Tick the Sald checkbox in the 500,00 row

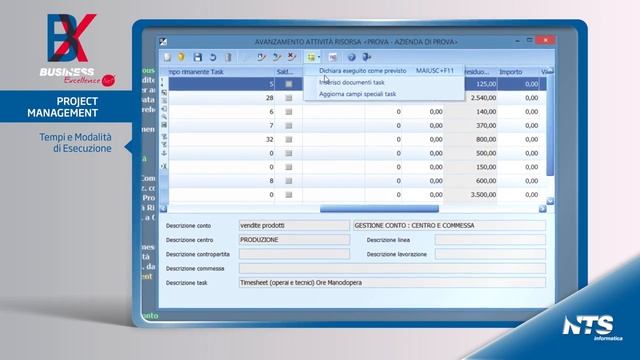tap(289, 153)
